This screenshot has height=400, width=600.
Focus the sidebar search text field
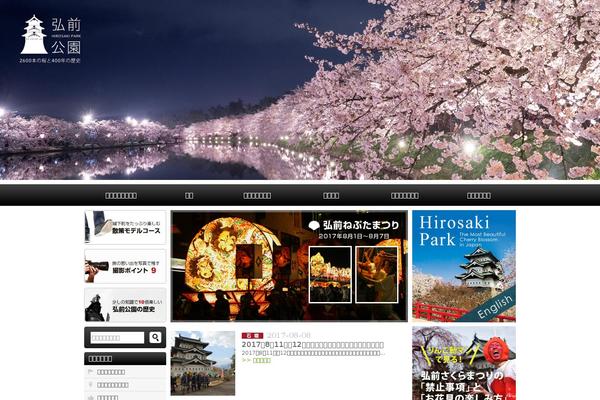click(x=117, y=338)
